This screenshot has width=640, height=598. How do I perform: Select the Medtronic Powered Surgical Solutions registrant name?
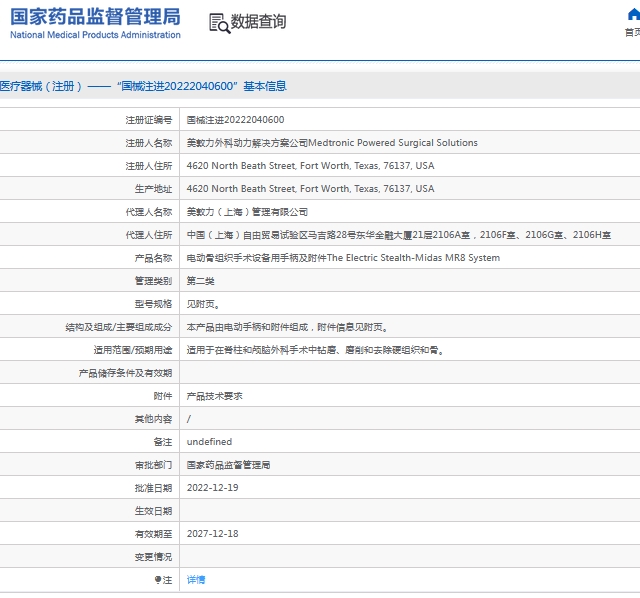tap(332, 143)
